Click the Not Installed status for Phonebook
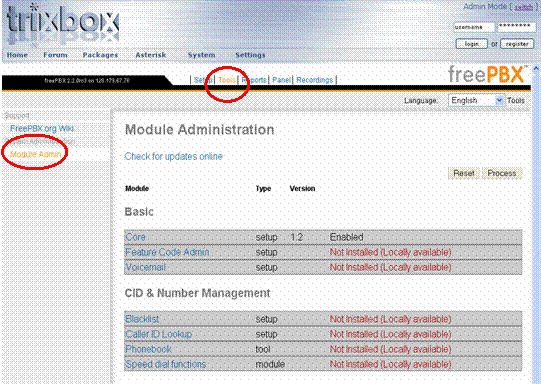 [391, 349]
